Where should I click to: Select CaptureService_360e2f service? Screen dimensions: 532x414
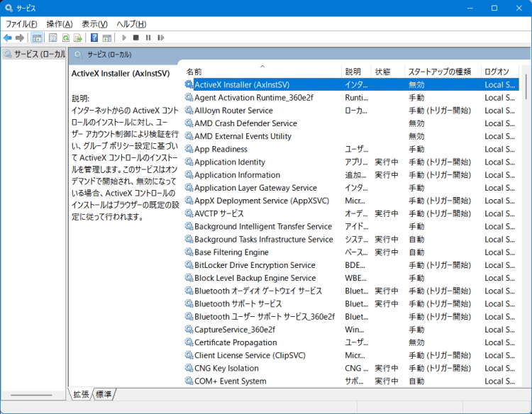[x=352, y=330]
